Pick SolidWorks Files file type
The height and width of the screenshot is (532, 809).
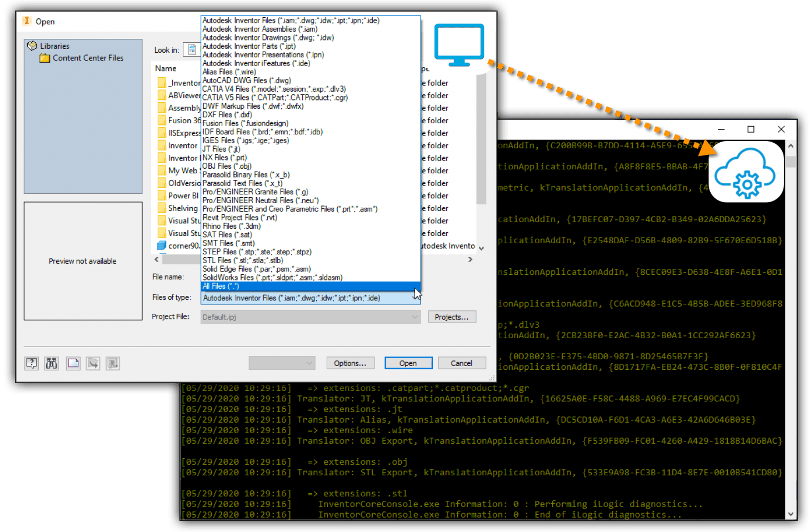(273, 278)
